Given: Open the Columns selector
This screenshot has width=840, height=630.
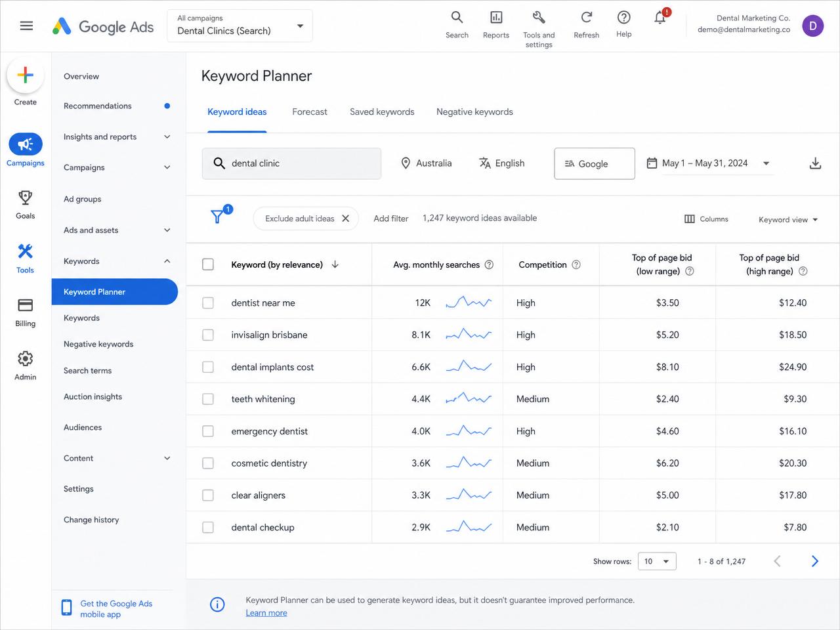Looking at the screenshot, I should tap(706, 219).
